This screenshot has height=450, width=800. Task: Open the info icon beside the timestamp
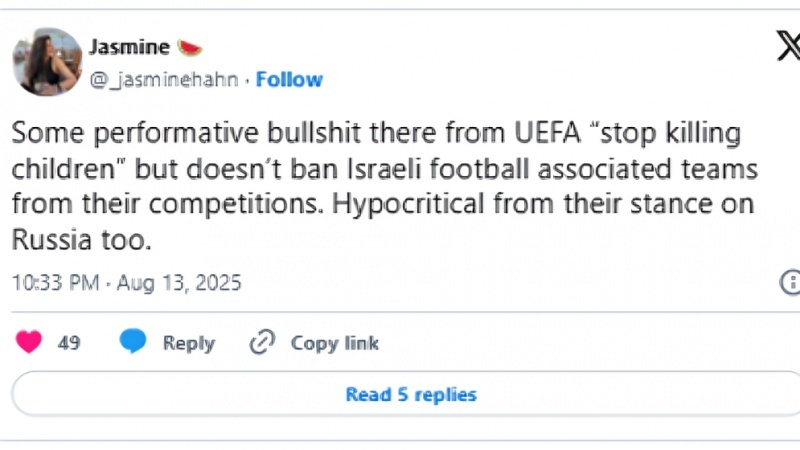(x=790, y=282)
